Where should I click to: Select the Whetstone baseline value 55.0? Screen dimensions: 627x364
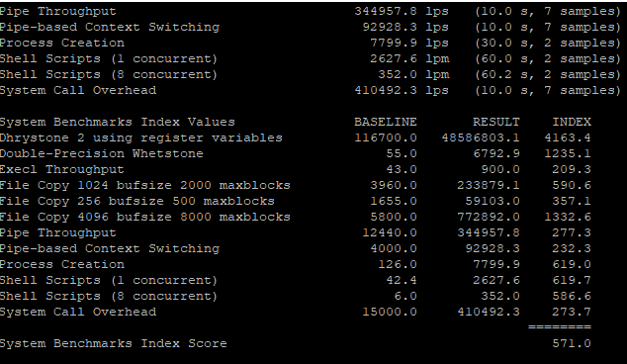tap(402, 153)
